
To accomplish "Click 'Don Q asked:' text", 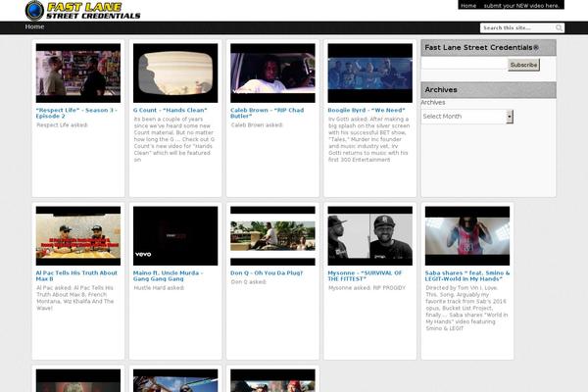I will click(x=248, y=281).
